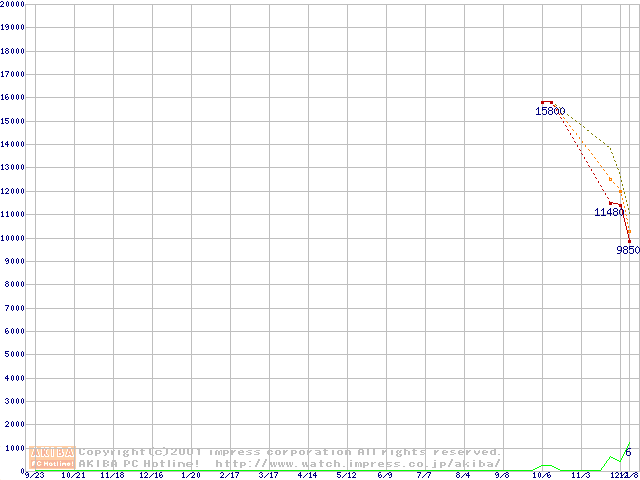Click the 5000 y-axis label
Viewport: 640px width, 480px height.
click(x=15, y=355)
